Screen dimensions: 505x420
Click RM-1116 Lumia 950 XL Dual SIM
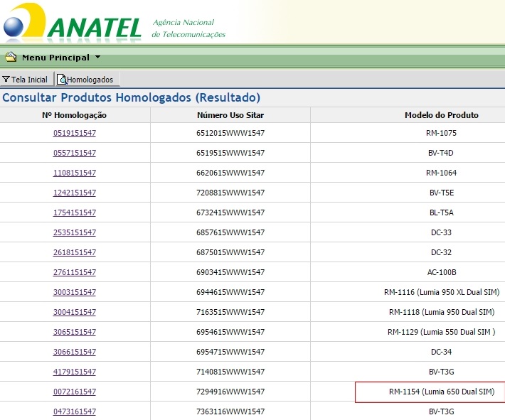tap(442, 292)
